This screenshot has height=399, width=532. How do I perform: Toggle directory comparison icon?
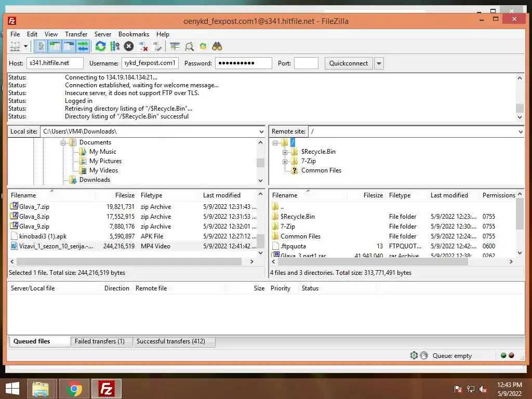click(x=189, y=46)
